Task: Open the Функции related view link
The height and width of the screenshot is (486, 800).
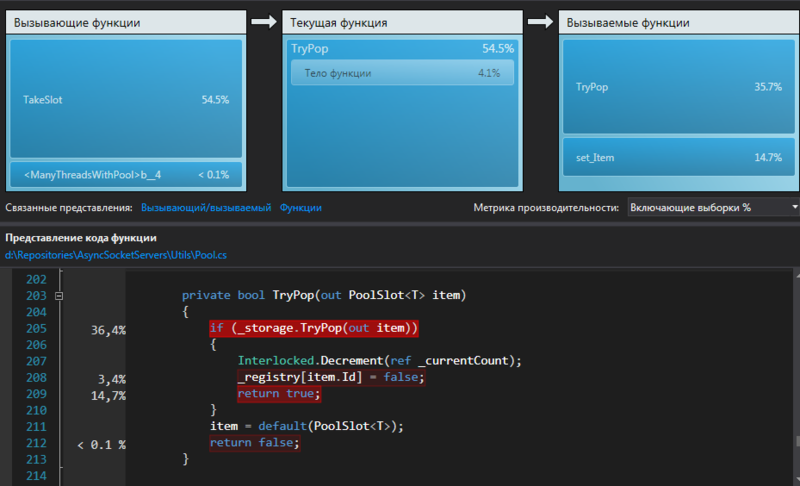Action: (x=300, y=207)
